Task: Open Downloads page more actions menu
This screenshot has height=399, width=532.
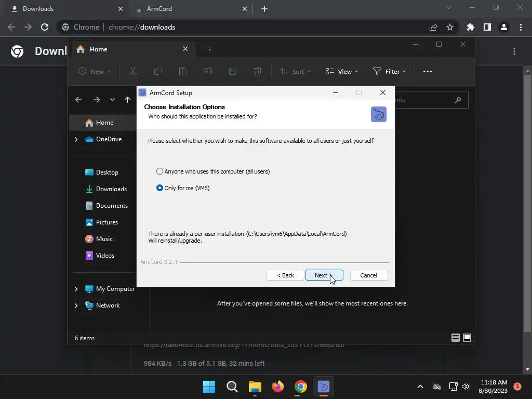Action: coord(514,51)
